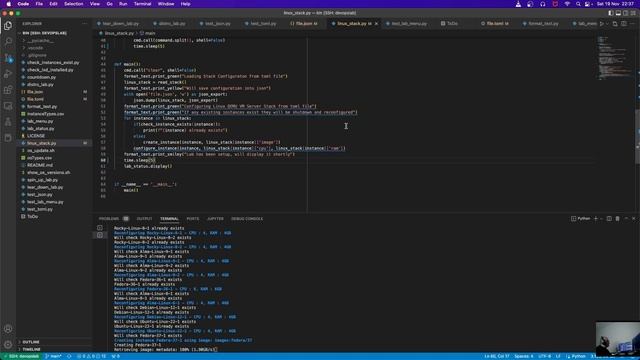Open terminal launch profile dropdown
The height and width of the screenshot is (360, 640).
601,219
